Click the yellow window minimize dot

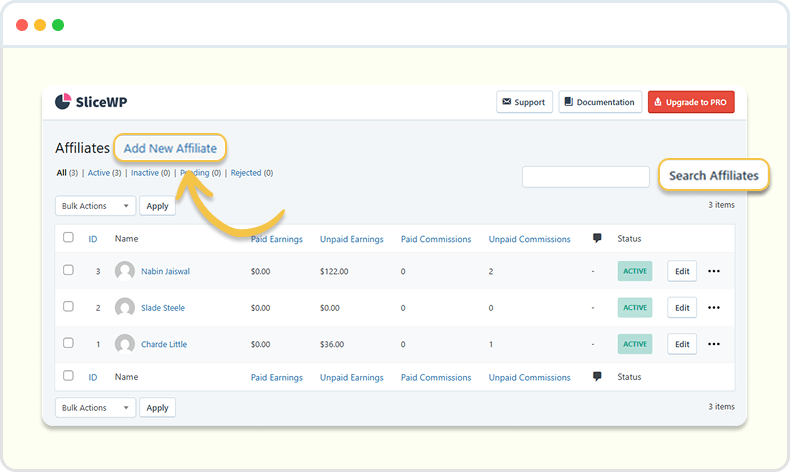(x=40, y=25)
